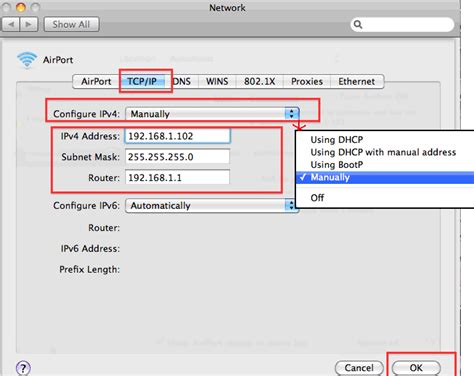Switch to the AirPort tab
474x376 pixels.
(96, 81)
